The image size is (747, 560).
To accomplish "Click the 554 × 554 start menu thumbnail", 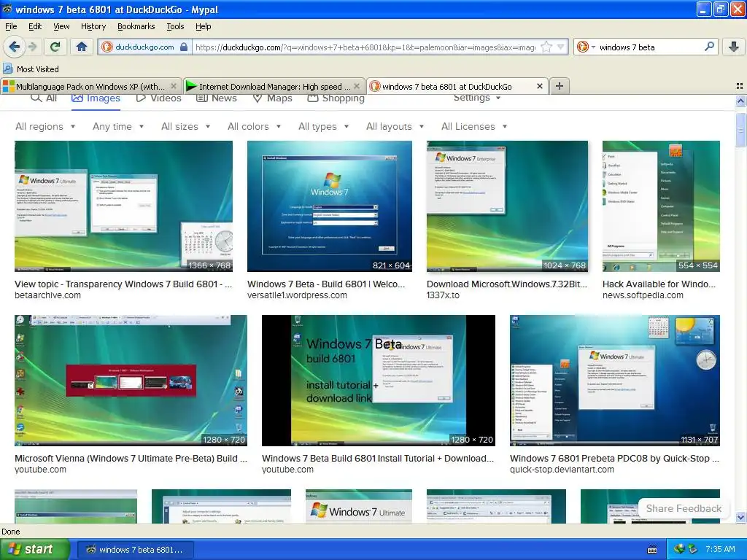I will [661, 206].
